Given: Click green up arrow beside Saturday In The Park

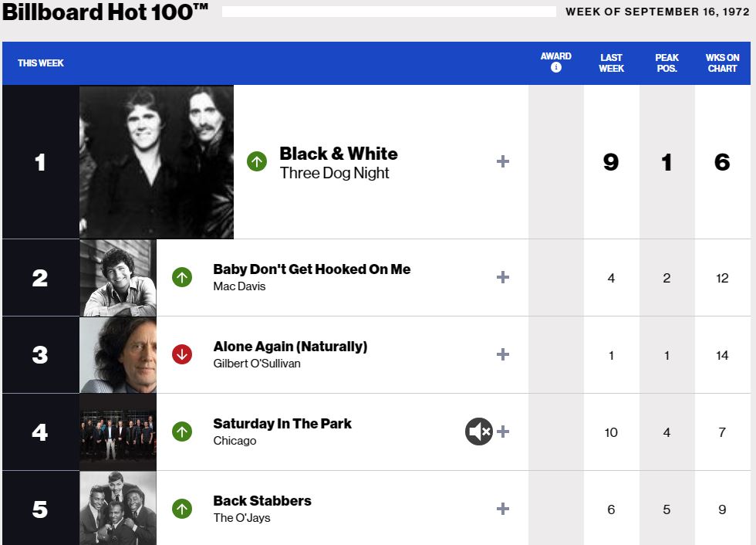Looking at the screenshot, I should [x=182, y=432].
